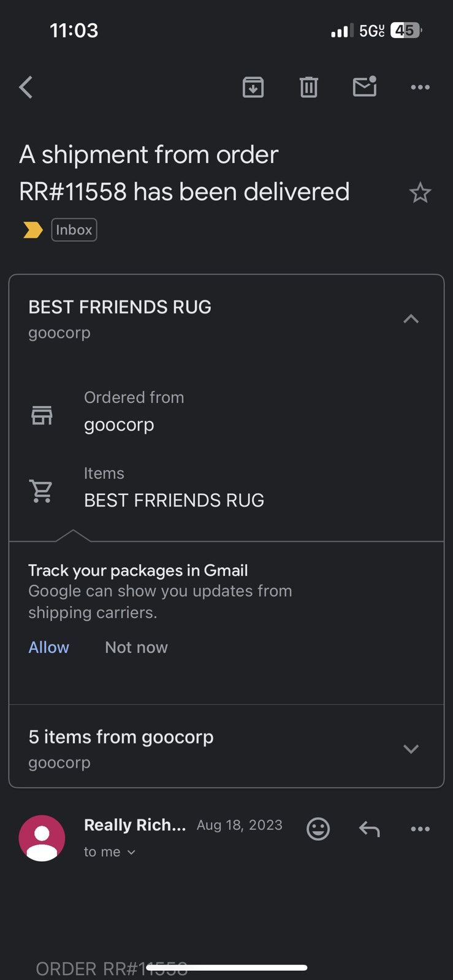Dismiss tracking prompt with Not now

click(136, 647)
